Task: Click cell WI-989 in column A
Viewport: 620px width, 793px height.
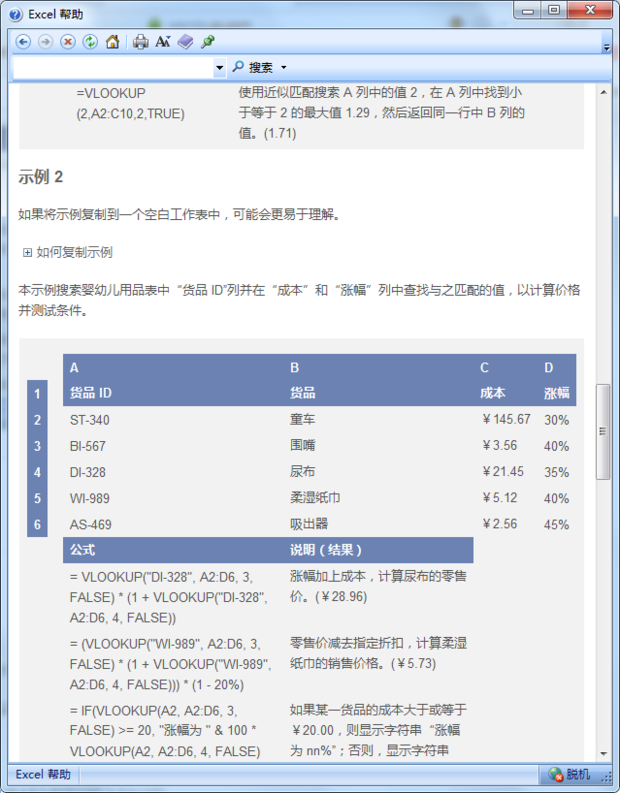Action: pos(90,498)
